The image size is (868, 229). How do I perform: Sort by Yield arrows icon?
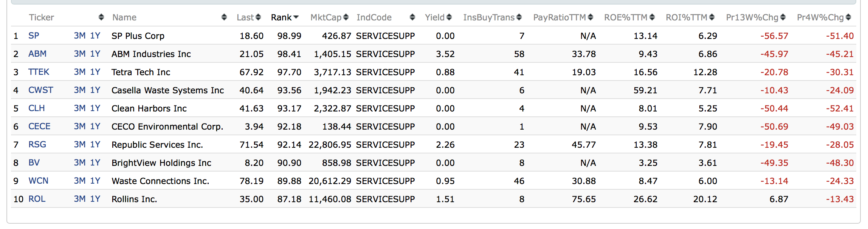pos(449,17)
